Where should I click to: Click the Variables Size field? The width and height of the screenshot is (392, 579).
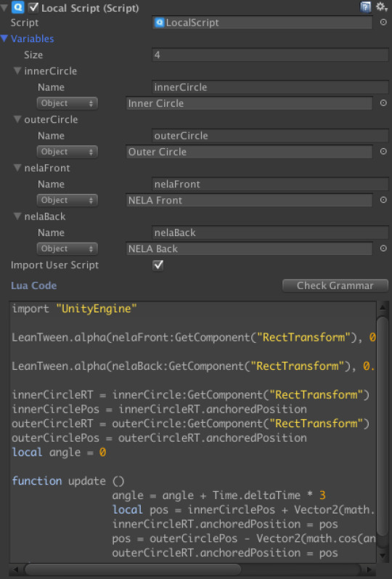(x=270, y=55)
